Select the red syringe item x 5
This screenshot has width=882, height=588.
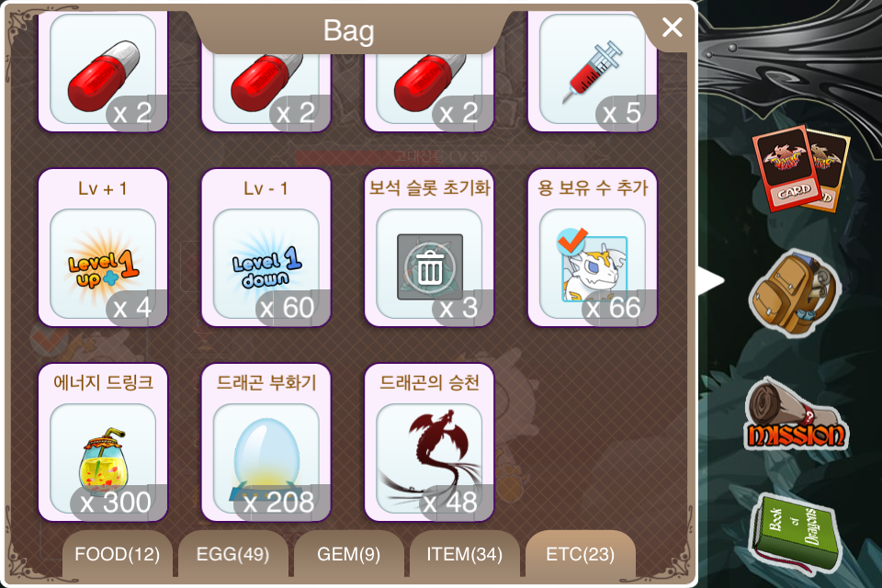pyautogui.click(x=593, y=72)
